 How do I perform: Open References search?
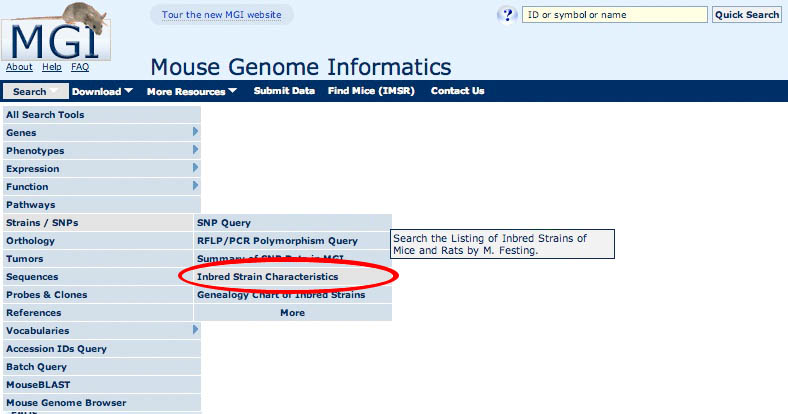point(98,313)
